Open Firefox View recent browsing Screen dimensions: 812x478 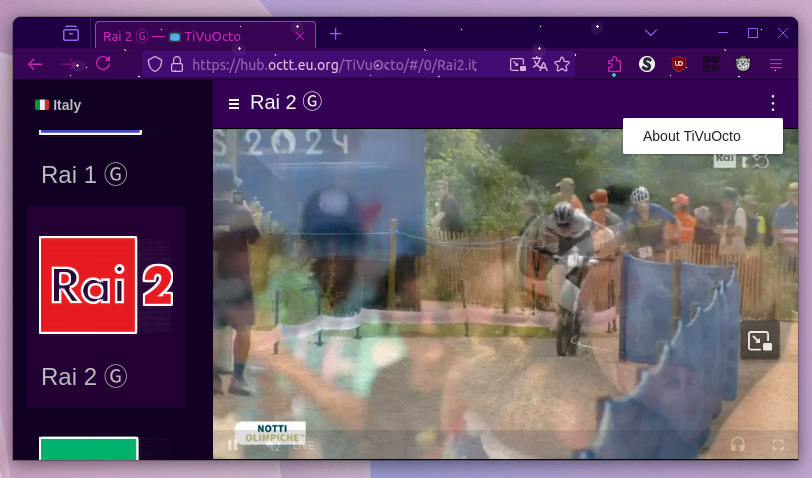pos(71,34)
